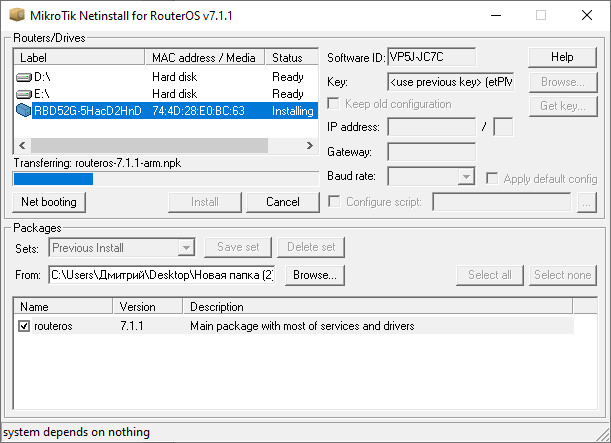Enable the Configure script checkbox
This screenshot has height=443, width=611.
[x=335, y=201]
